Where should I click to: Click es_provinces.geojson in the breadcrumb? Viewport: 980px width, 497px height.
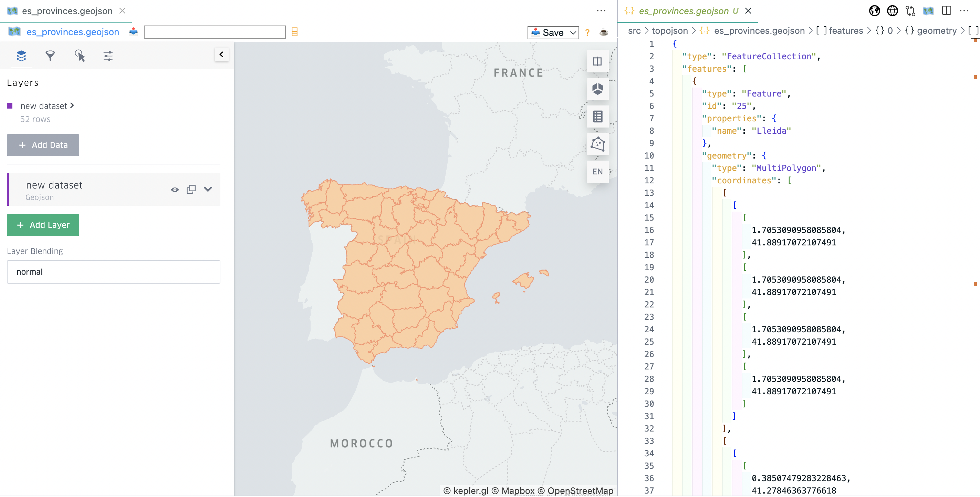coord(759,31)
